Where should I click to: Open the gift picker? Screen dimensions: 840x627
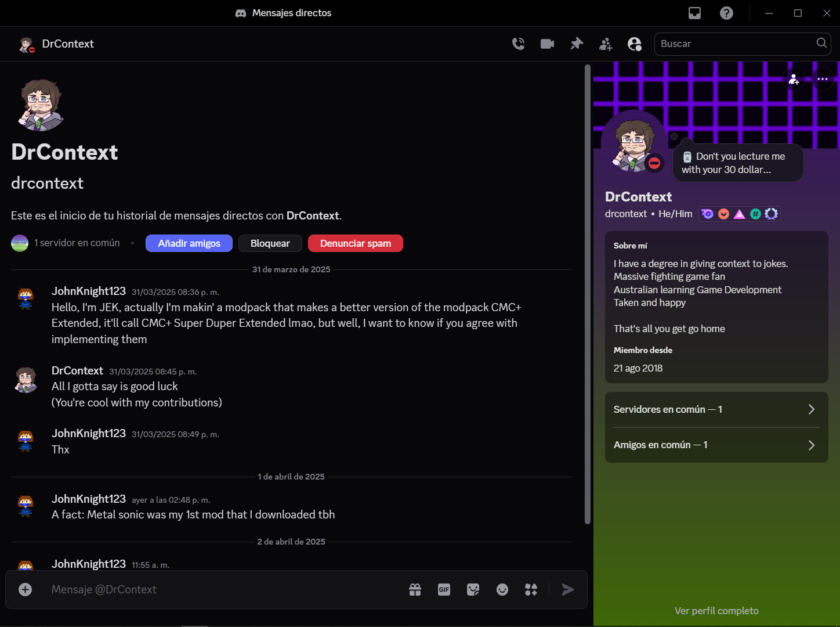(415, 590)
